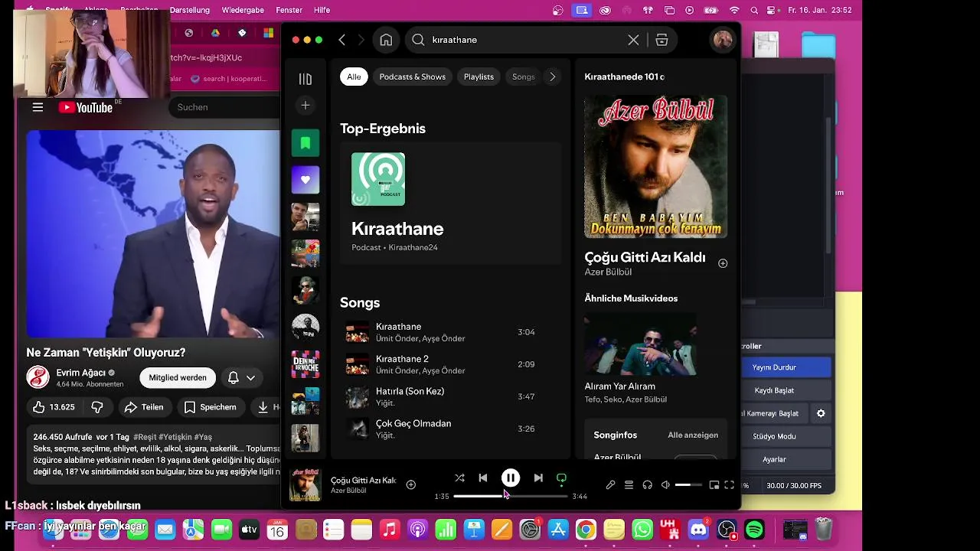This screenshot has height=551, width=980.
Task: Add Çoğu Gitti Azı Kaldı in right panel
Action: click(x=723, y=263)
